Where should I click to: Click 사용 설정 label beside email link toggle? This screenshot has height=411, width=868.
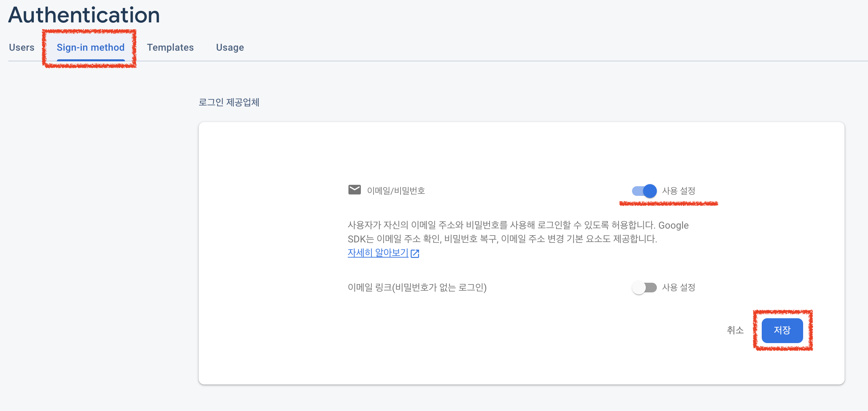coord(678,288)
